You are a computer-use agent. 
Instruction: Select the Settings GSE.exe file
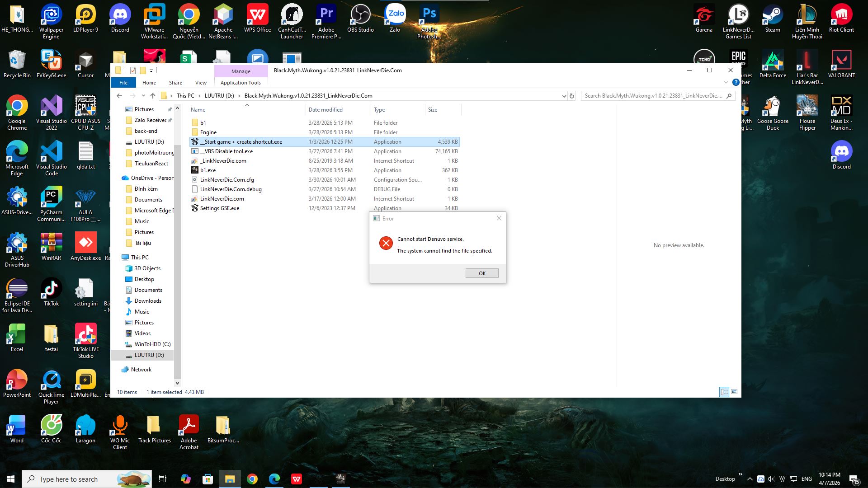pos(219,208)
